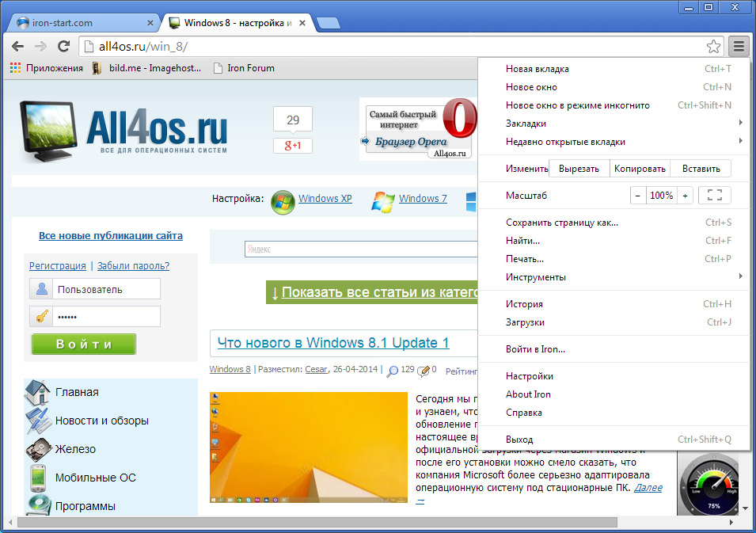Choose Найти… menu entry

[x=614, y=241]
